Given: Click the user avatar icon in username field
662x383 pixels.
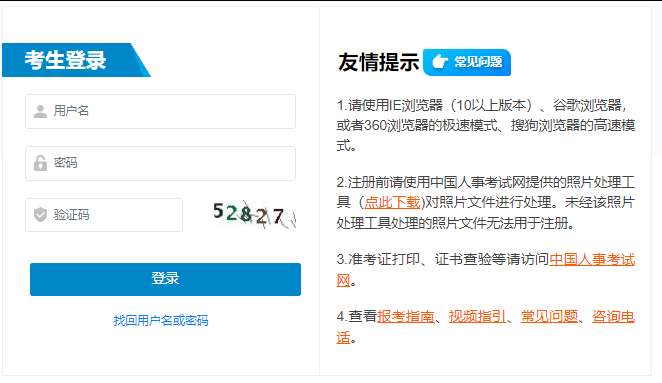Looking at the screenshot, I should point(40,111).
